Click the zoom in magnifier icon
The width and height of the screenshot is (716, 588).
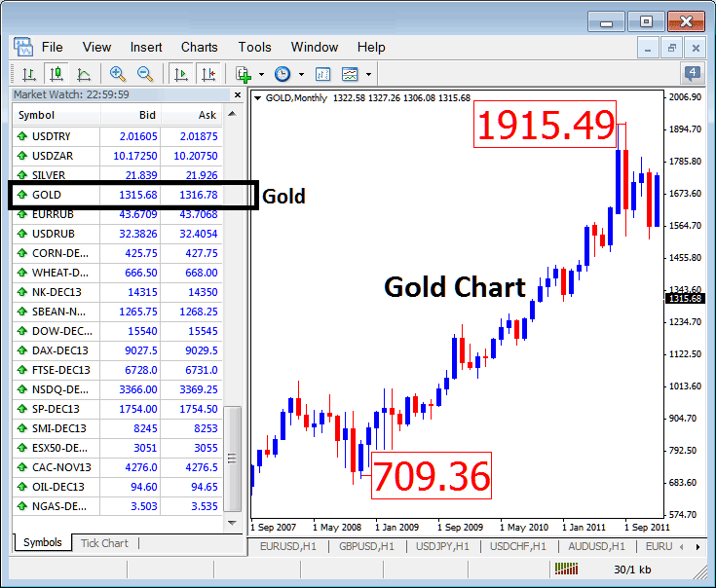click(117, 74)
